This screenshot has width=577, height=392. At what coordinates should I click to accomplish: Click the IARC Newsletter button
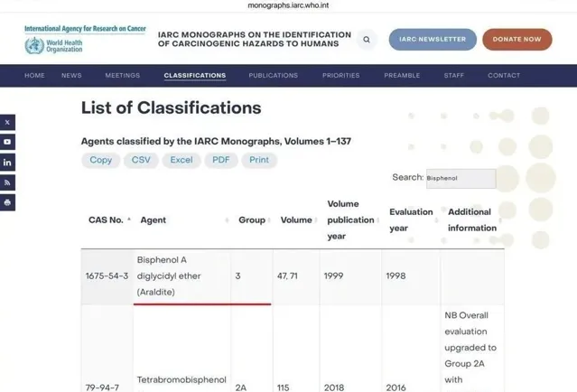pos(433,40)
